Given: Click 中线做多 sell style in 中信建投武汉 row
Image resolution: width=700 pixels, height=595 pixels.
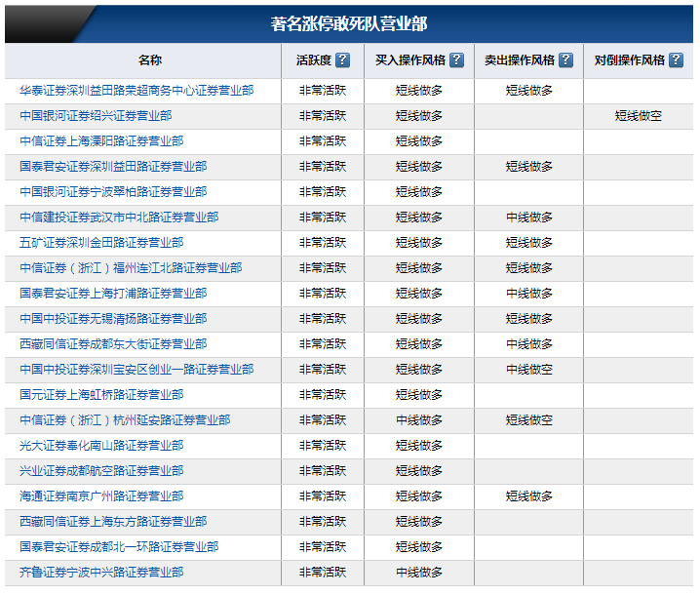Looking at the screenshot, I should point(529,218).
